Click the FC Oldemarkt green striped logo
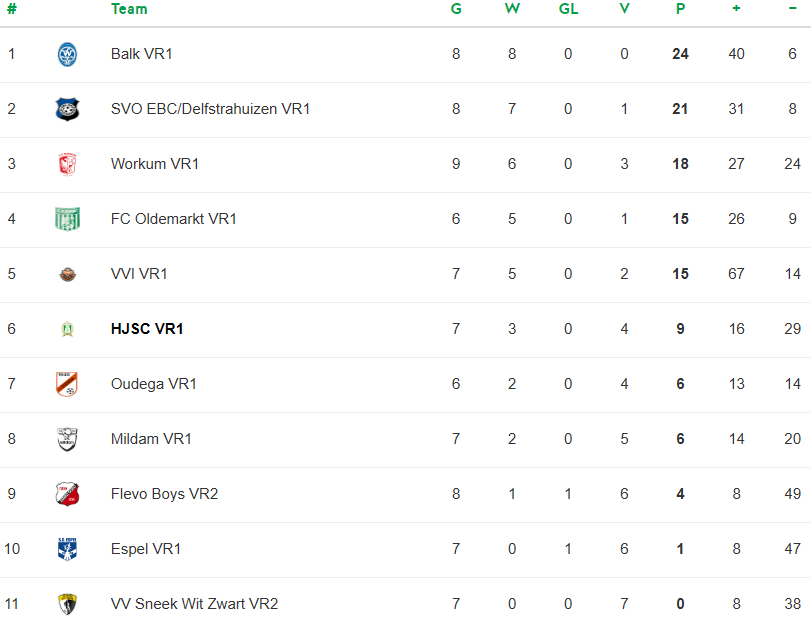 [67, 219]
